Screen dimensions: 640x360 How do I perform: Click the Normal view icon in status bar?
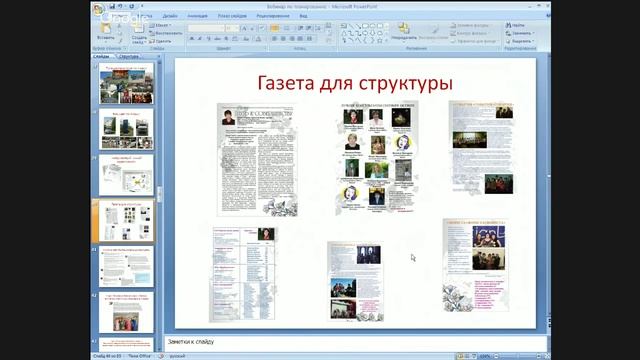[x=460, y=356]
